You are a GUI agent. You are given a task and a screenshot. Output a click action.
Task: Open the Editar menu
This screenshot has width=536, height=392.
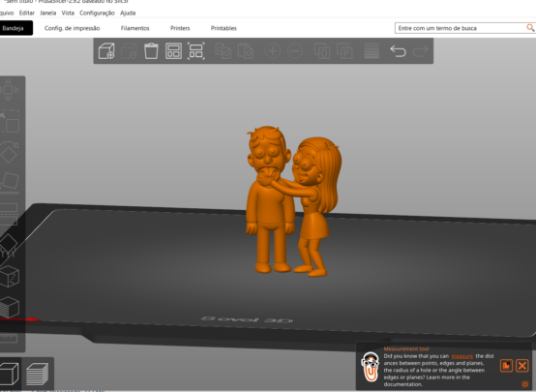[27, 13]
